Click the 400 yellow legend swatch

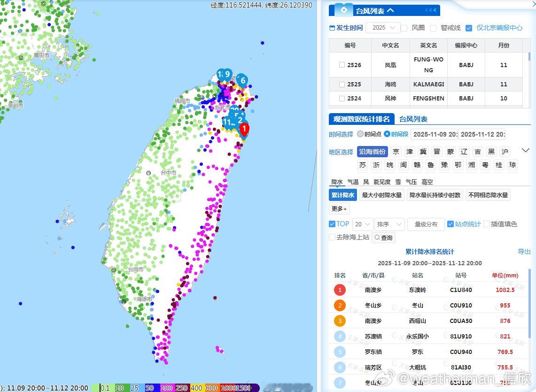(x=197, y=388)
